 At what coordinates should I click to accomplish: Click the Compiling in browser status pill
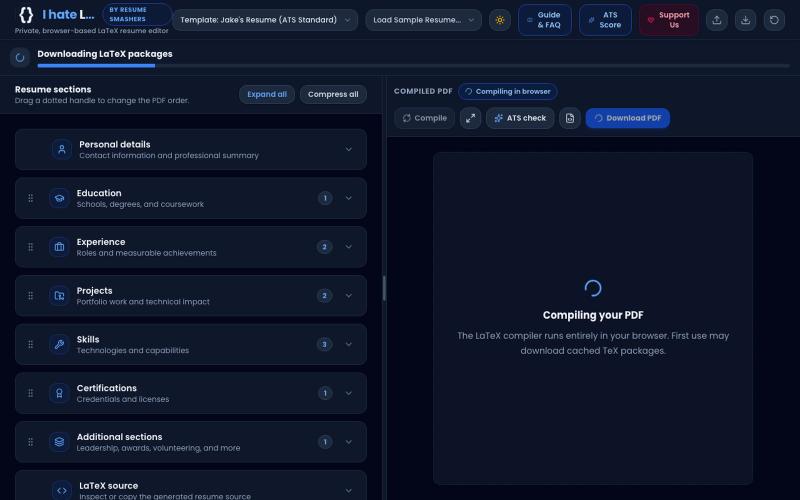pos(508,91)
